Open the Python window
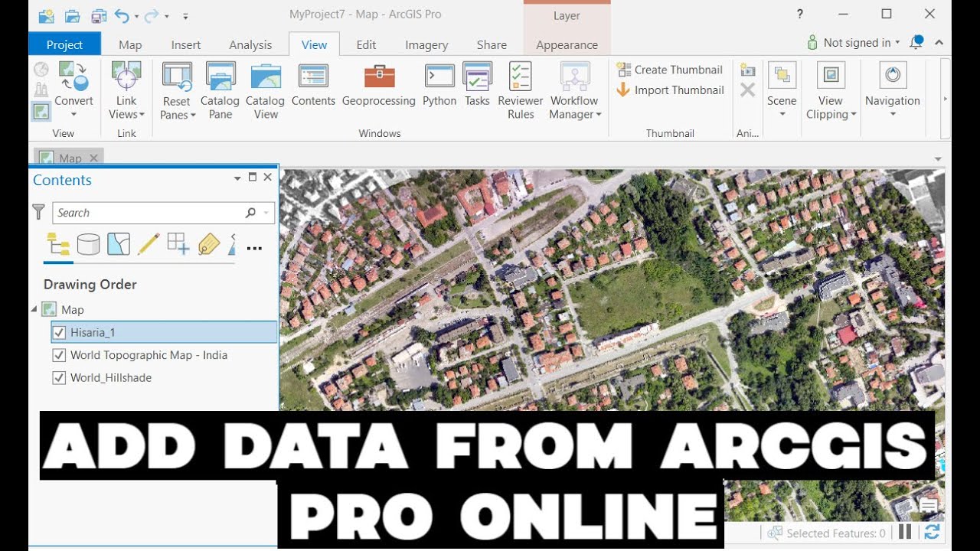The image size is (980, 551). pos(439,84)
